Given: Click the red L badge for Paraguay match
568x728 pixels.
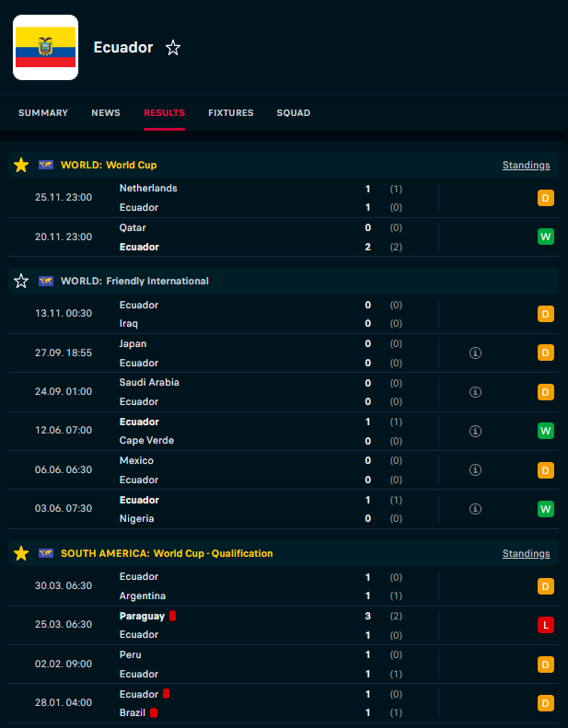Looking at the screenshot, I should click(x=545, y=626).
